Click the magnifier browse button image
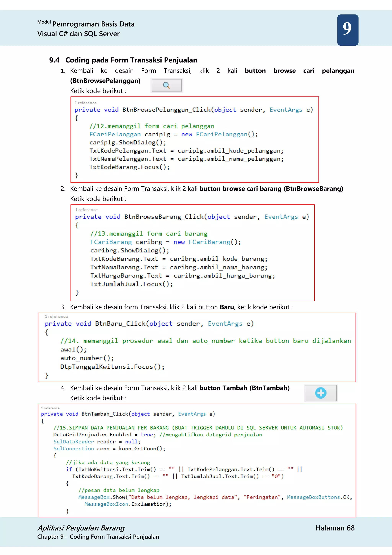This screenshot has width=392, height=555. pos(167,85)
